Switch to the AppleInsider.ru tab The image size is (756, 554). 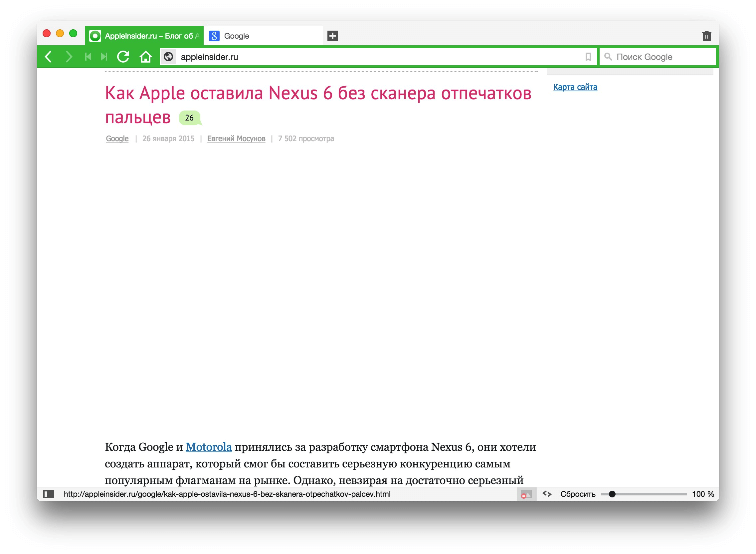(144, 36)
